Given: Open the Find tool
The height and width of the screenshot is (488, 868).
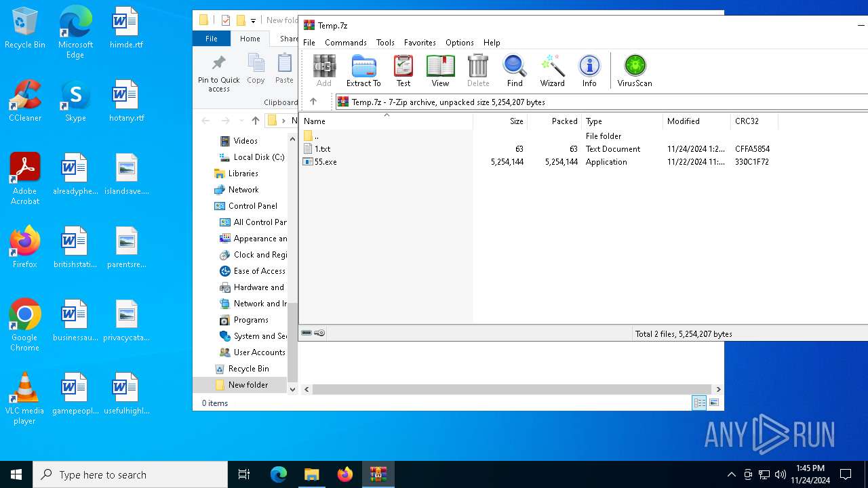Looking at the screenshot, I should 515,71.
